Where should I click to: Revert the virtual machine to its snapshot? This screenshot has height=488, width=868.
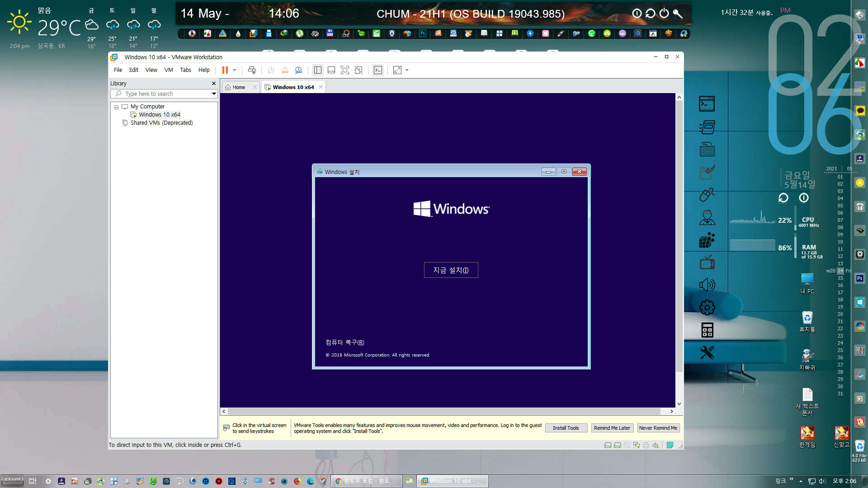(x=285, y=70)
